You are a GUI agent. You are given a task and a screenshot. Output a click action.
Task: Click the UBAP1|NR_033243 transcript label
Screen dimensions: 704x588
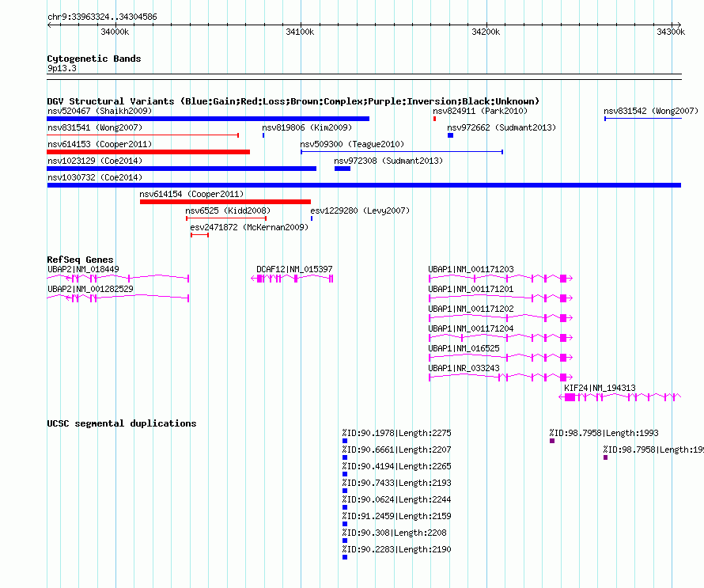pyautogui.click(x=464, y=368)
